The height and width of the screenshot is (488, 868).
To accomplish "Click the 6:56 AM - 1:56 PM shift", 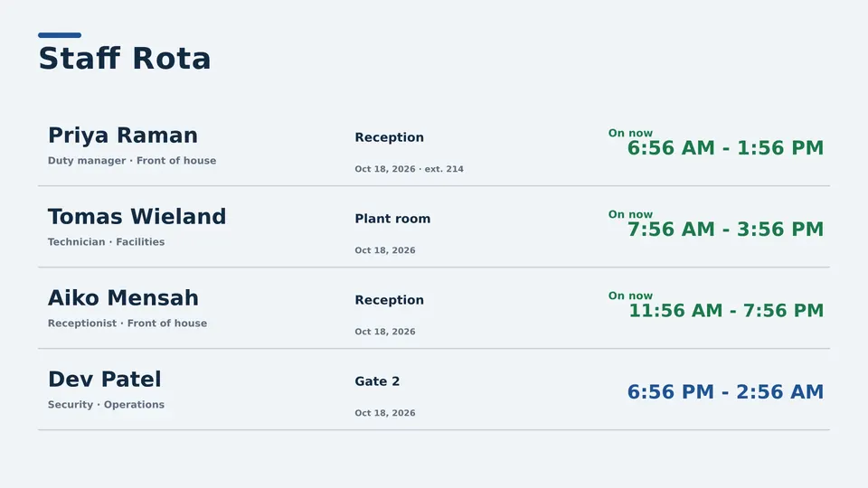I will coord(725,147).
